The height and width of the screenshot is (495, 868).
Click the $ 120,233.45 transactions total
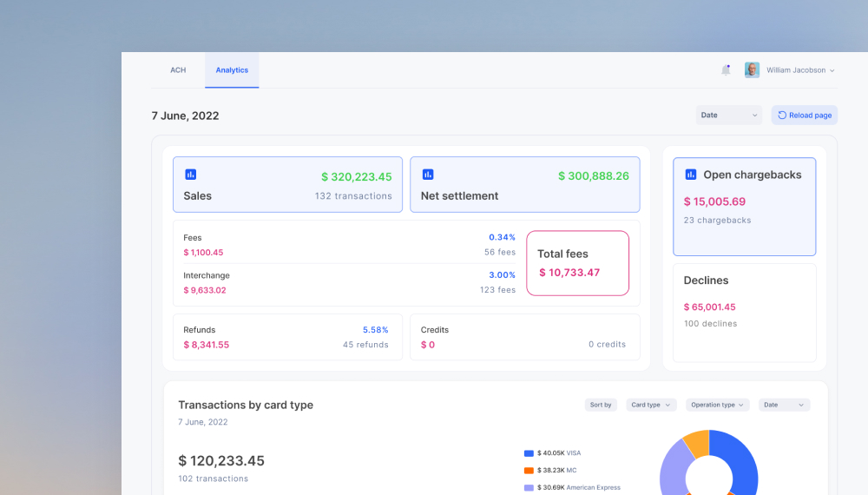pyautogui.click(x=221, y=460)
